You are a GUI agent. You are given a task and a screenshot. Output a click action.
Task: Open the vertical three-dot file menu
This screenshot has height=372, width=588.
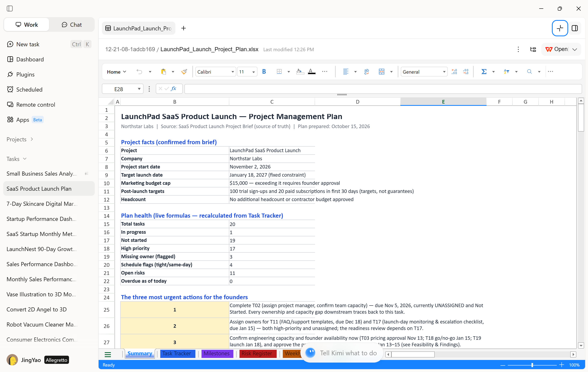pos(518,49)
